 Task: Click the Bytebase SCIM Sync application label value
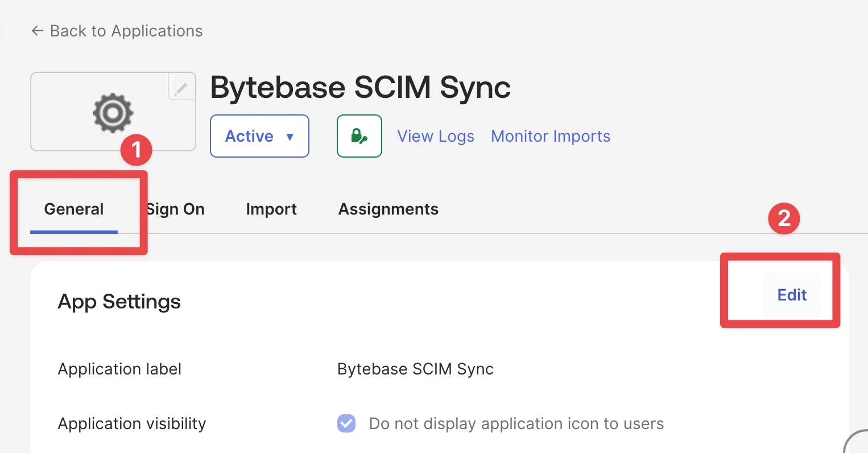pos(415,369)
